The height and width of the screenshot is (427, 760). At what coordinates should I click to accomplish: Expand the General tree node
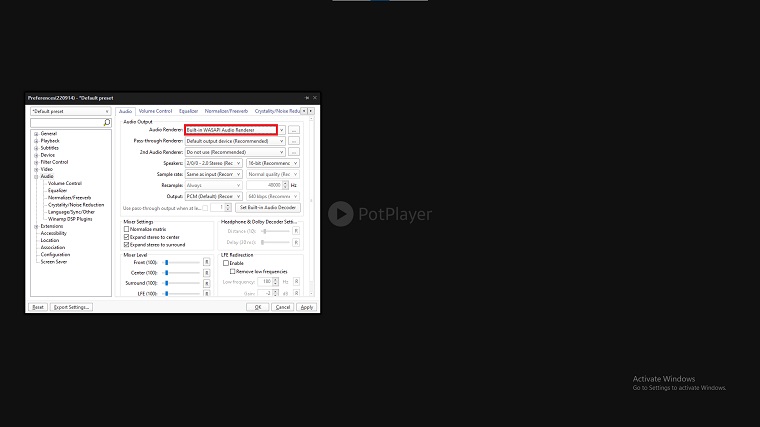[36, 134]
